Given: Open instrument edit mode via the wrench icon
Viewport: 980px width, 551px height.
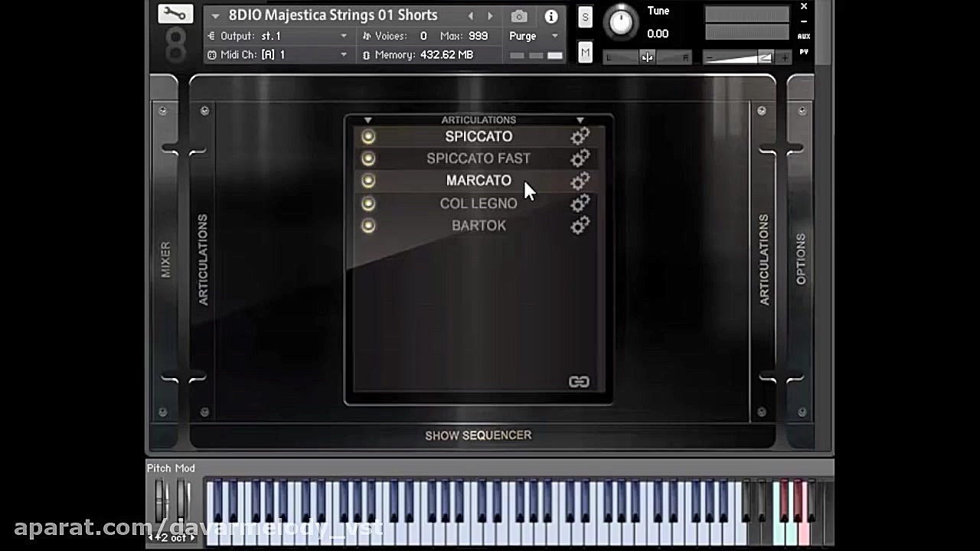Looking at the screenshot, I should 174,13.
